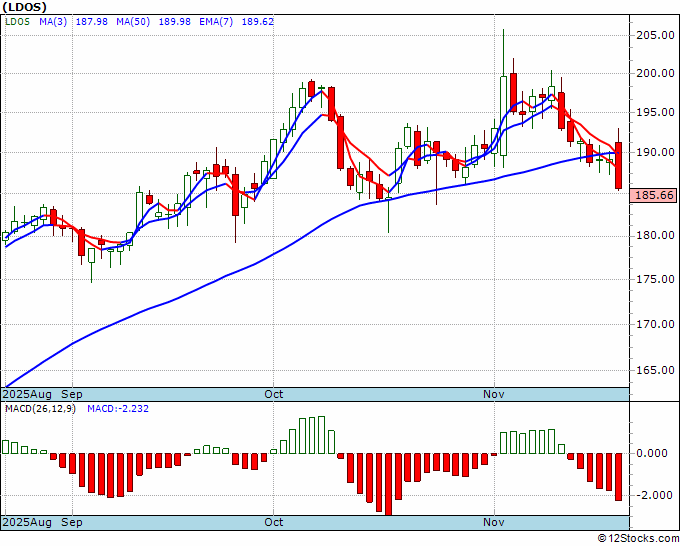Click the 175.00 price axis label

click(655, 279)
